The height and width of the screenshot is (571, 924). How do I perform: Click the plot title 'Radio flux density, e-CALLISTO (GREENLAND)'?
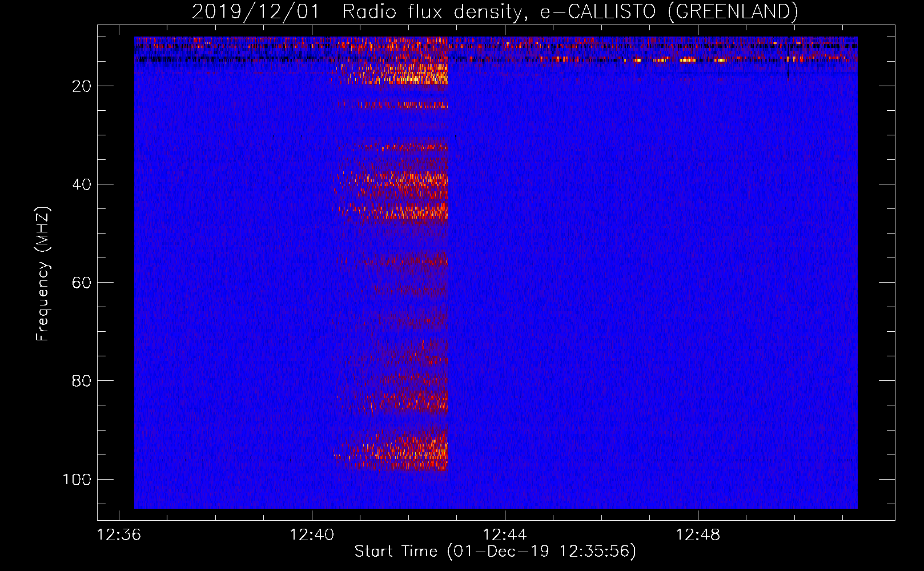tap(570, 12)
